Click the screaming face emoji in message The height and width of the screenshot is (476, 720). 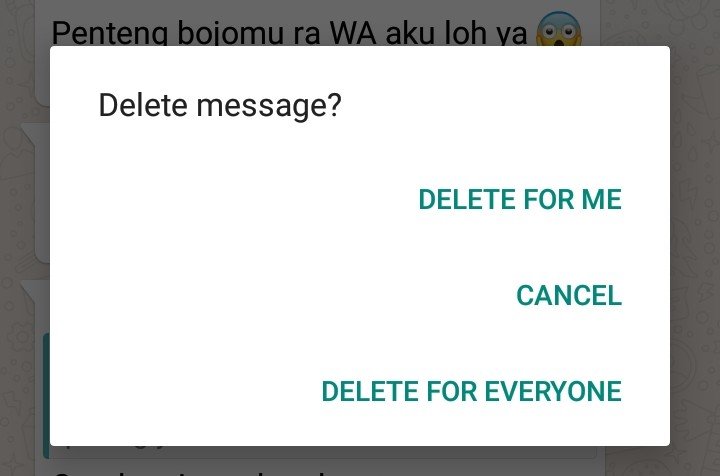[x=559, y=28]
